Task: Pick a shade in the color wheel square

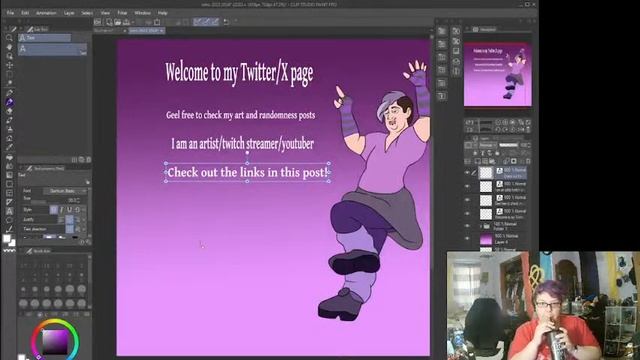Action: point(55,342)
